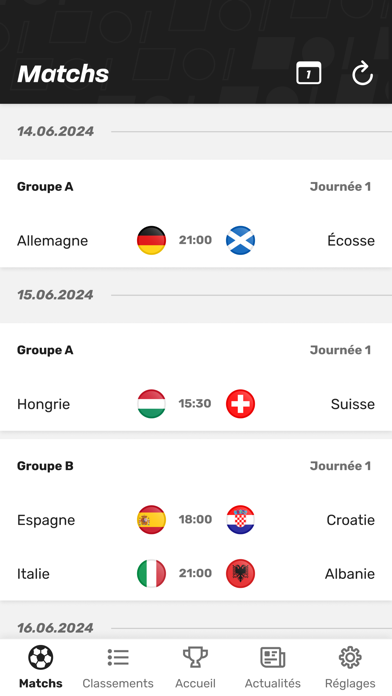The height and width of the screenshot is (696, 392).
Task: Tap the Croatia flag icon
Action: 240,519
